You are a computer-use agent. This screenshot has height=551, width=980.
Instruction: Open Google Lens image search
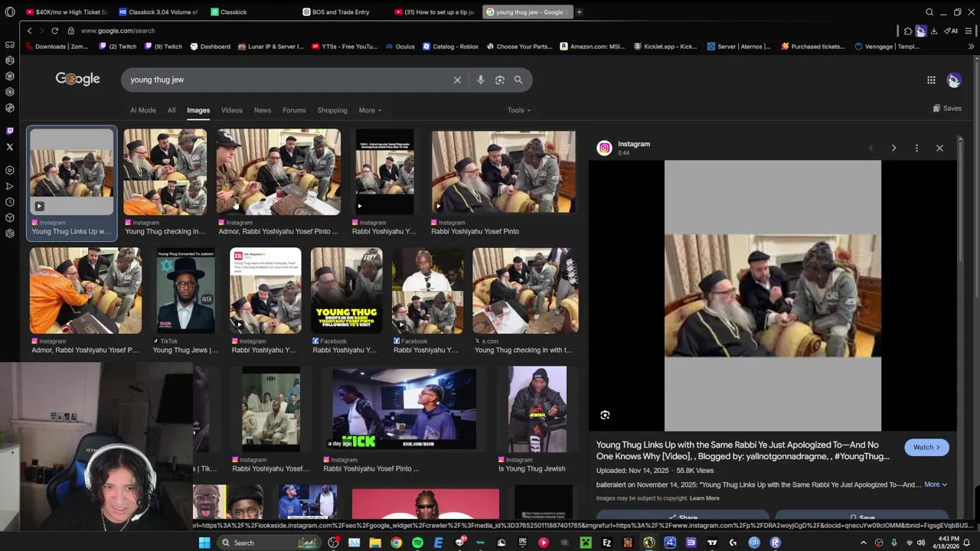point(499,80)
